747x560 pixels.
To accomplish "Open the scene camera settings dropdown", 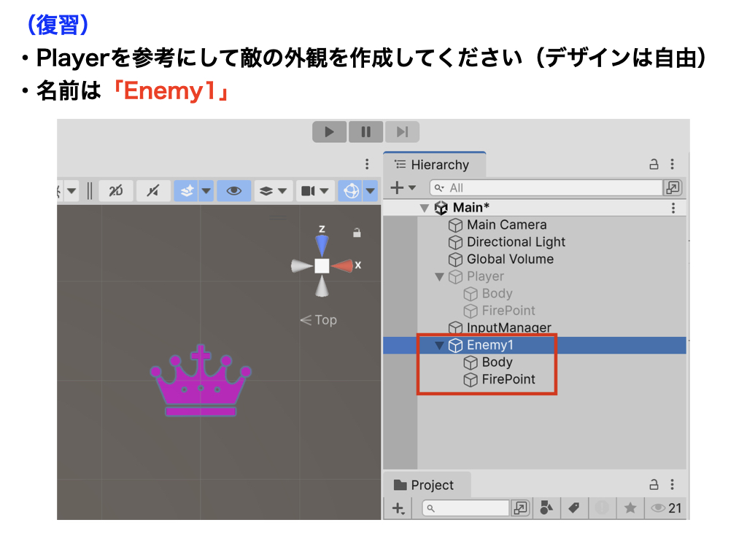I will pyautogui.click(x=315, y=191).
